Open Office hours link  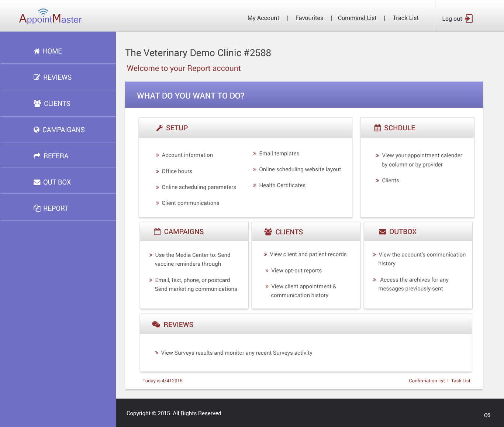click(177, 171)
